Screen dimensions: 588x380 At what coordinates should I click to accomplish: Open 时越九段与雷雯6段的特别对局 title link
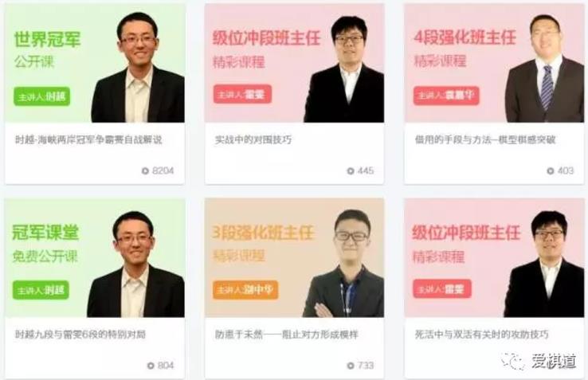(80, 335)
